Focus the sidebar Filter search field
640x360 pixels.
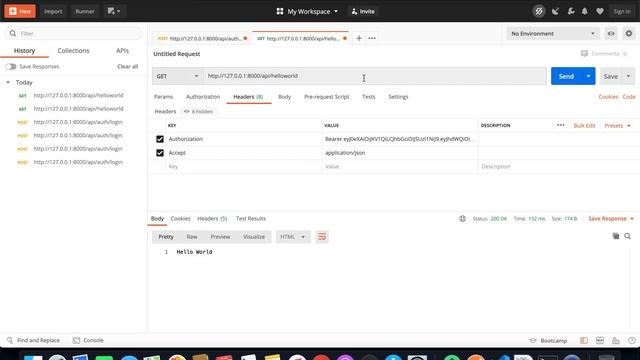coord(73,33)
